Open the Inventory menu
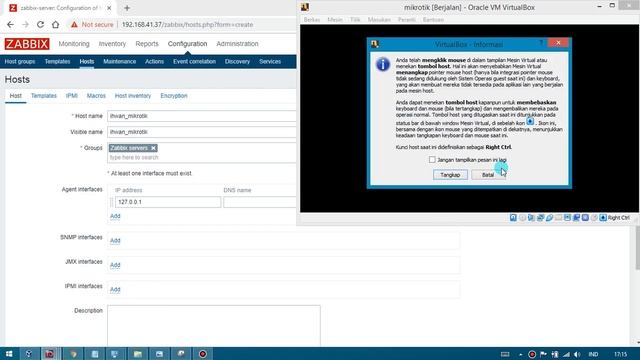 pyautogui.click(x=112, y=44)
